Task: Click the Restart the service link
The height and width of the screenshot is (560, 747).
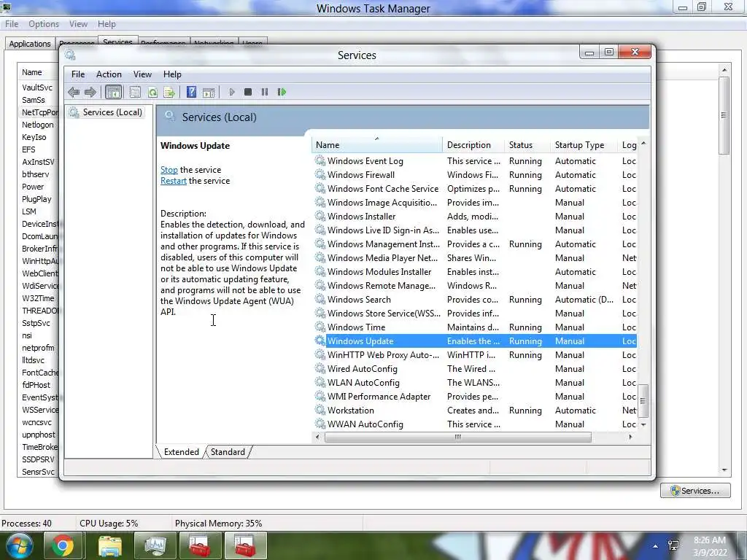Action: pyautogui.click(x=174, y=181)
